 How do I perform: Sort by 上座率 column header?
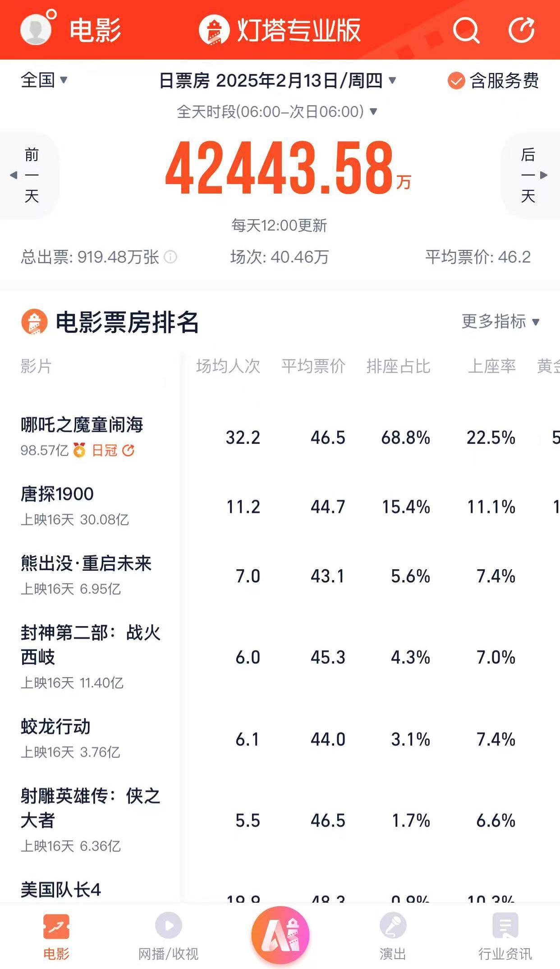tap(491, 366)
